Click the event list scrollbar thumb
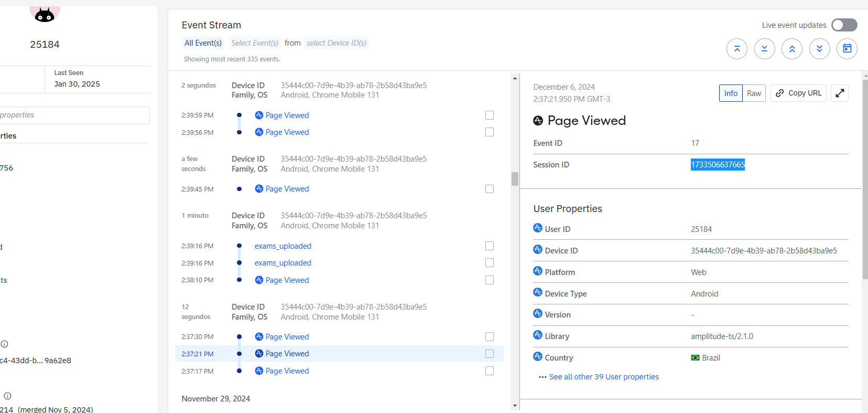The width and height of the screenshot is (868, 413). [515, 179]
